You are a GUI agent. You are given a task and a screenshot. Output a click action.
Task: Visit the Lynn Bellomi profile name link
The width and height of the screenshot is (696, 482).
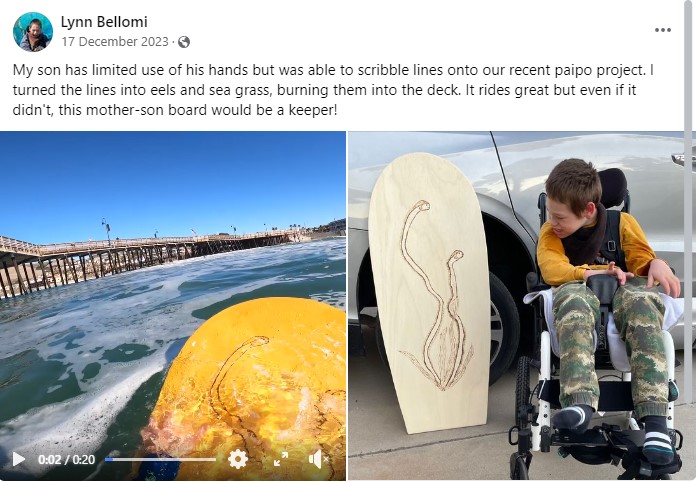104,21
